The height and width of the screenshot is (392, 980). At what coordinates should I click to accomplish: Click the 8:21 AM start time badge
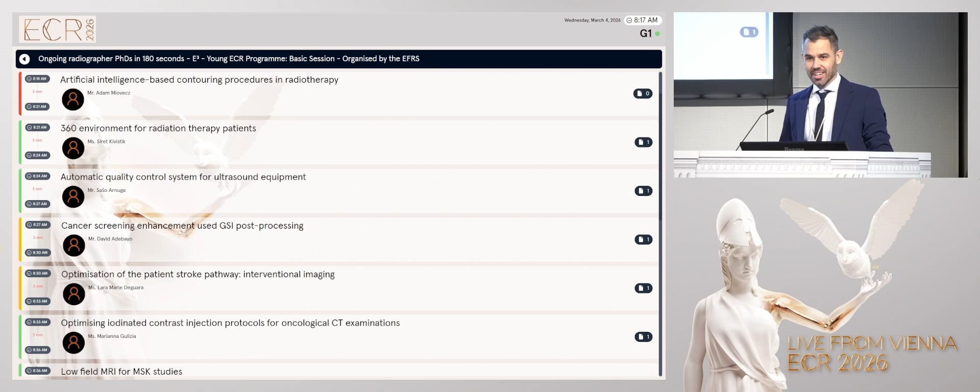coord(37,128)
